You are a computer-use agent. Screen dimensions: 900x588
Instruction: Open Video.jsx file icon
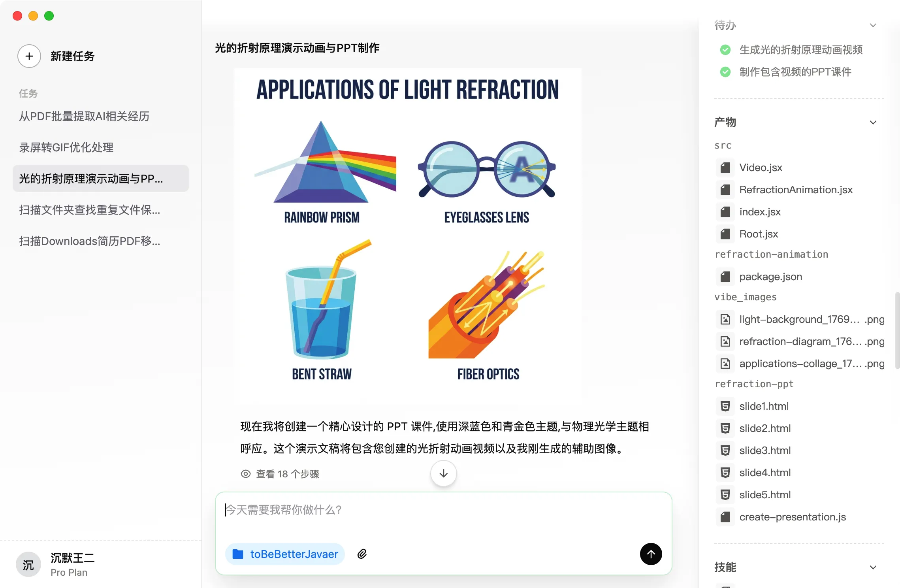(x=725, y=168)
